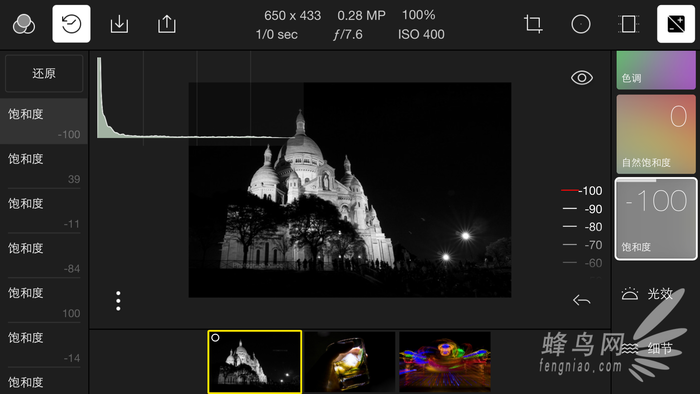Select history entry 饱和度 100
The image size is (700, 394).
[44, 300]
